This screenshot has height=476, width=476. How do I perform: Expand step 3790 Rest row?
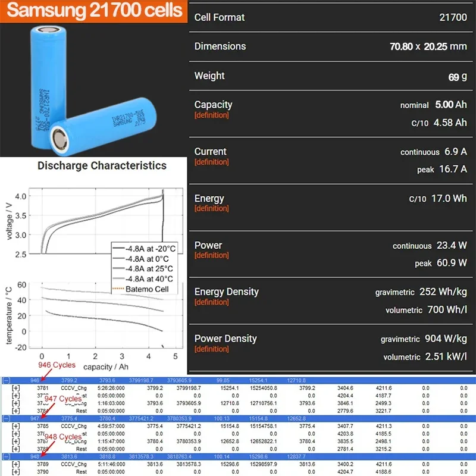coord(16,472)
